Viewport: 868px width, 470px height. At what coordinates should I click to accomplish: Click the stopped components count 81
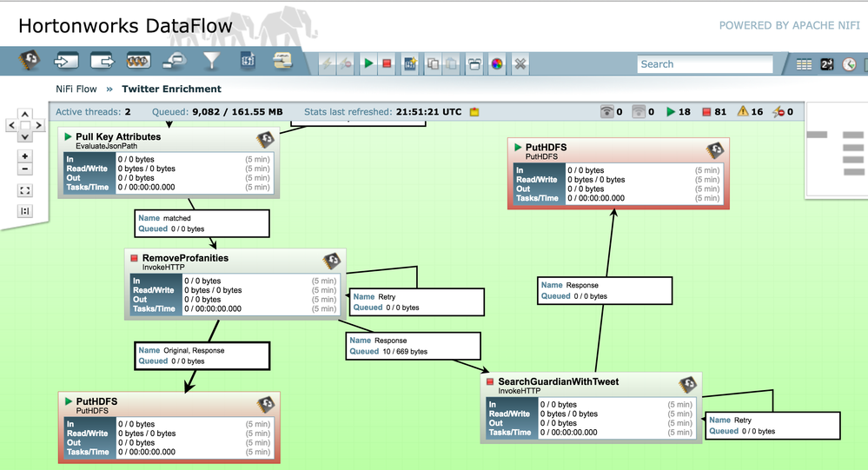pos(714,112)
